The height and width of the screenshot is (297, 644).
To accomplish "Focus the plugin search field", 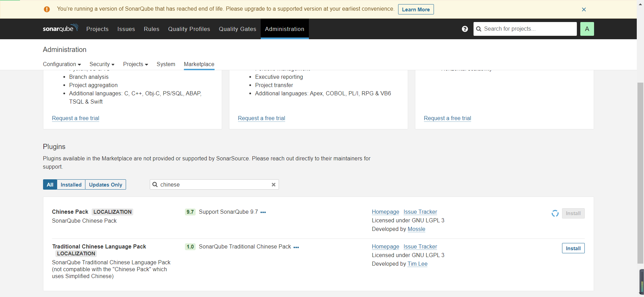I will coord(214,184).
